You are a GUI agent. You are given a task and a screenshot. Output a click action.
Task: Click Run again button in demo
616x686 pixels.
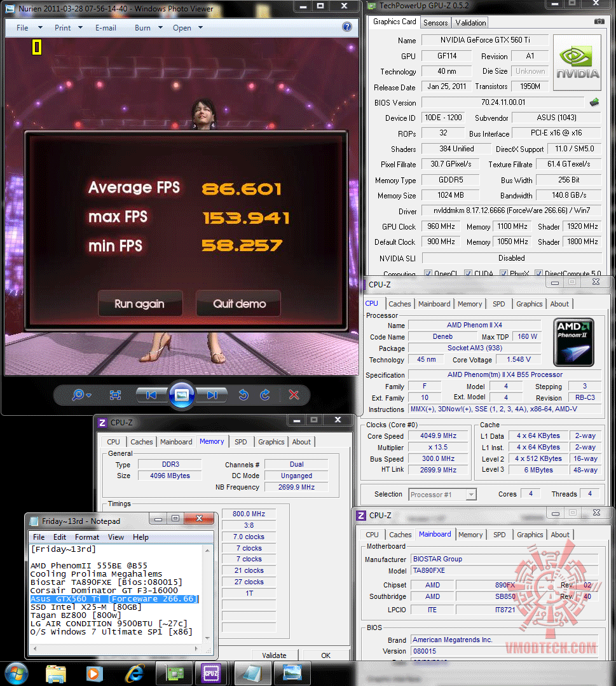pos(140,303)
